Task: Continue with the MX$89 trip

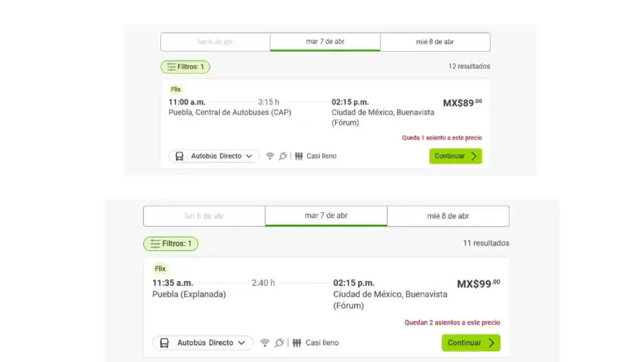Action: tap(455, 156)
